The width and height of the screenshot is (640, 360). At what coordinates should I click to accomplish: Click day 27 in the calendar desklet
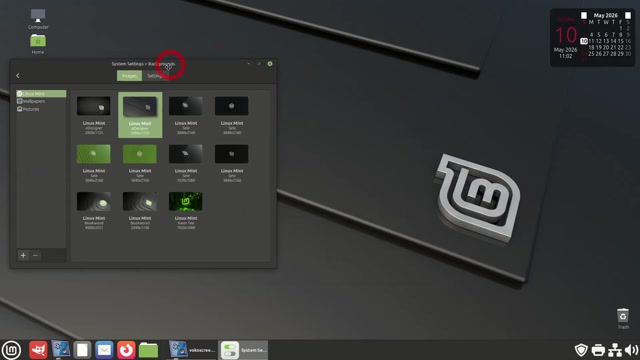tap(606, 54)
